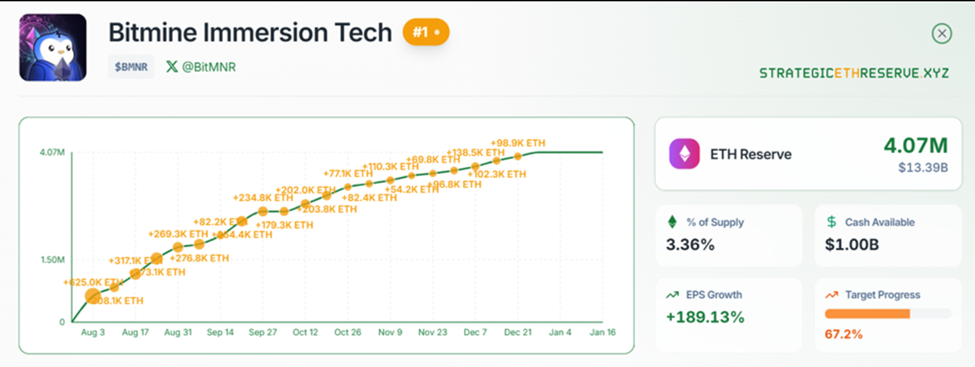Viewport: 975px width, 367px height.
Task: Click the green diamond % of Supply icon
Action: click(x=672, y=221)
